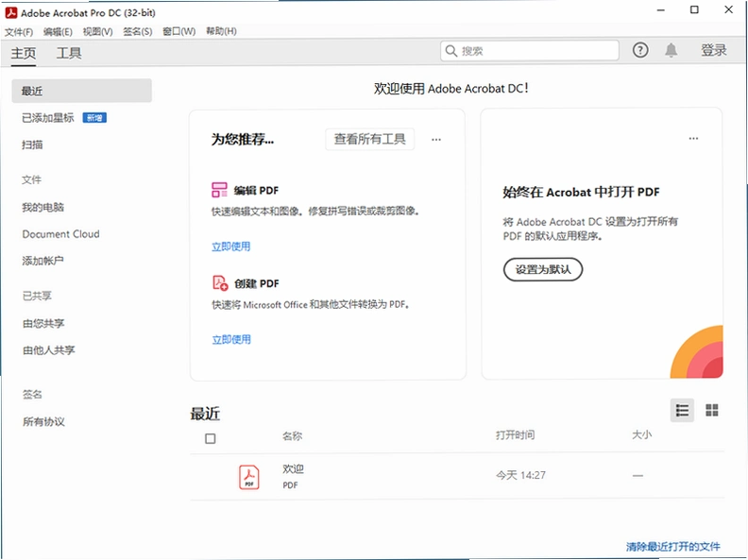Minimize the Acrobat window
This screenshot has width=748, height=560.
[x=661, y=9]
